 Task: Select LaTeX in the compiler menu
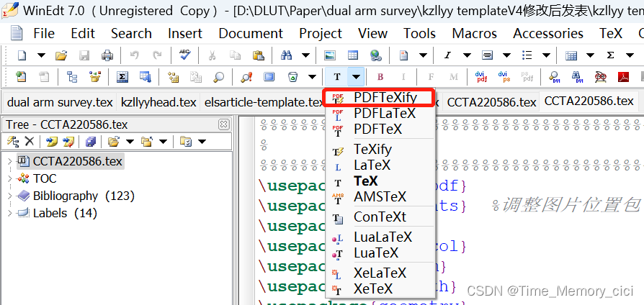[x=380, y=165]
